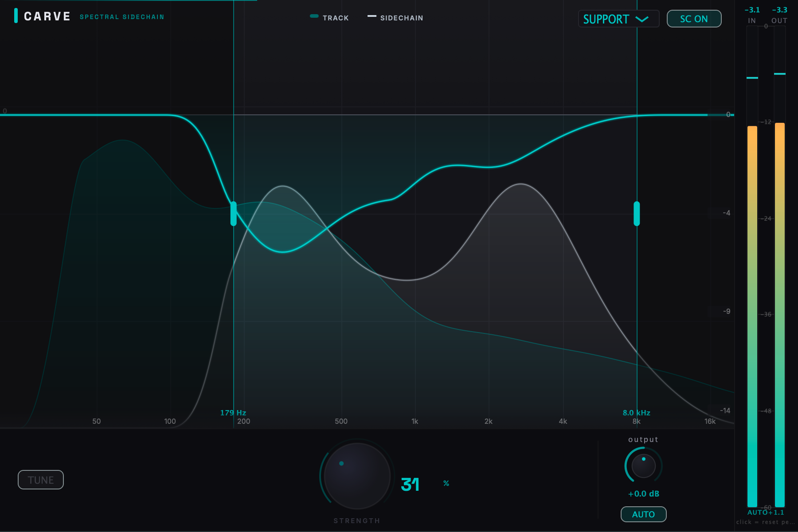Click the Strength knob
This screenshot has width=798, height=532.
357,476
